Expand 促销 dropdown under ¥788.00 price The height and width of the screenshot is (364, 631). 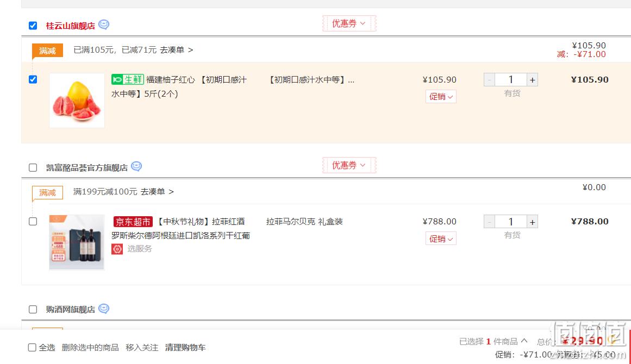pyautogui.click(x=441, y=239)
